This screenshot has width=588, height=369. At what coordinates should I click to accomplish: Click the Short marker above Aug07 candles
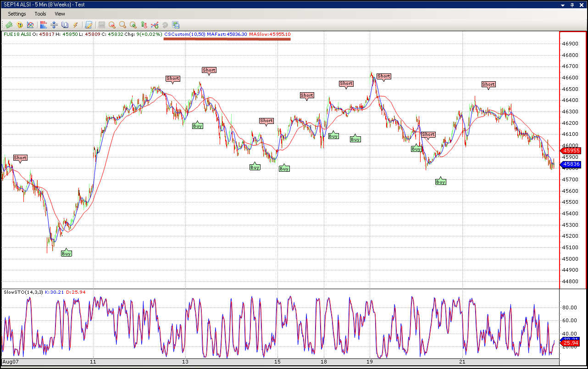tap(20, 158)
